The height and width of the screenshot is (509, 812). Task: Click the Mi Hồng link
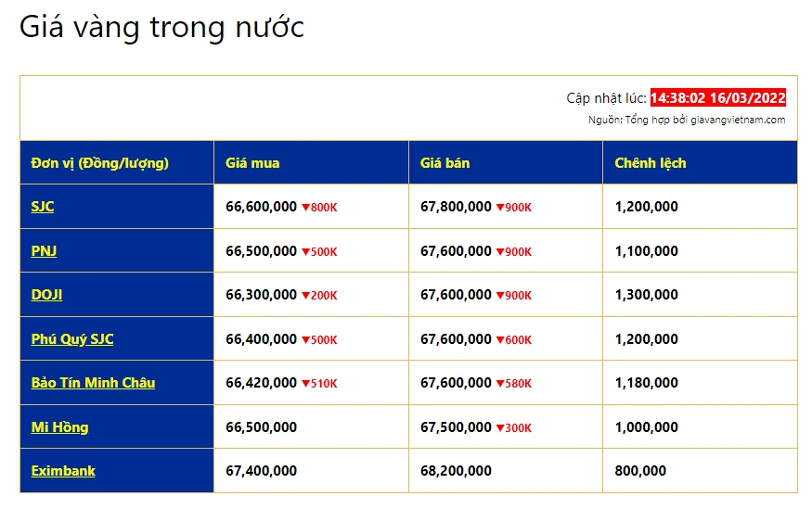(59, 427)
